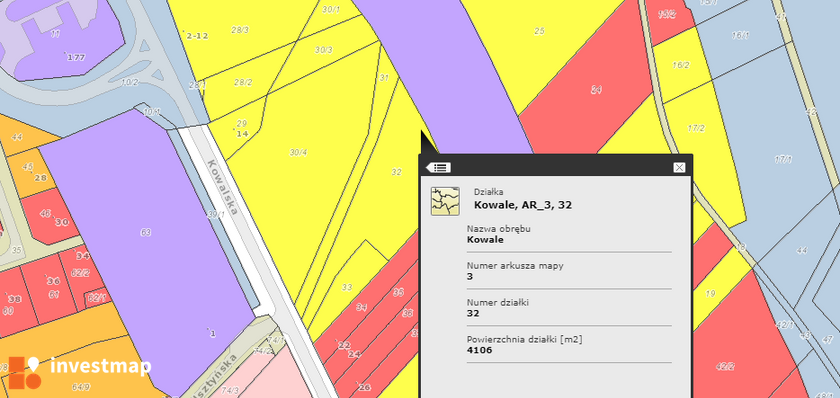The width and height of the screenshot is (840, 398).
Task: Click parcel area value 4106
Action: pos(479,350)
